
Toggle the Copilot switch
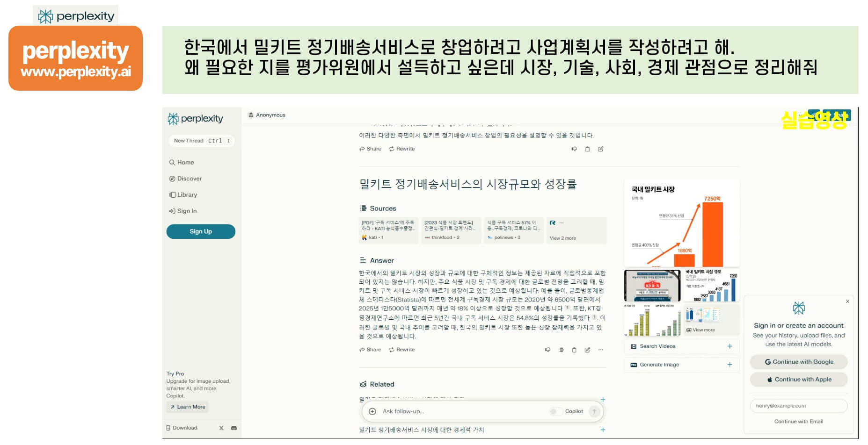[x=555, y=411]
